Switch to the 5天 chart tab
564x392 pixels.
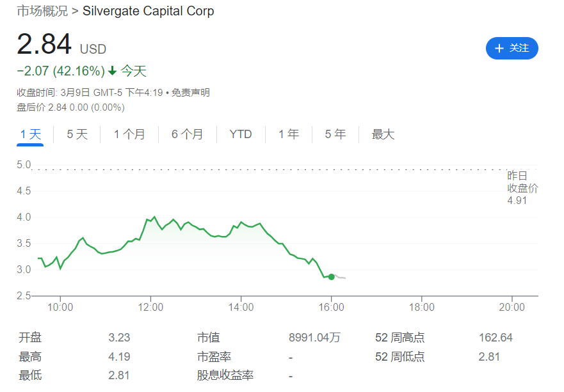point(76,134)
